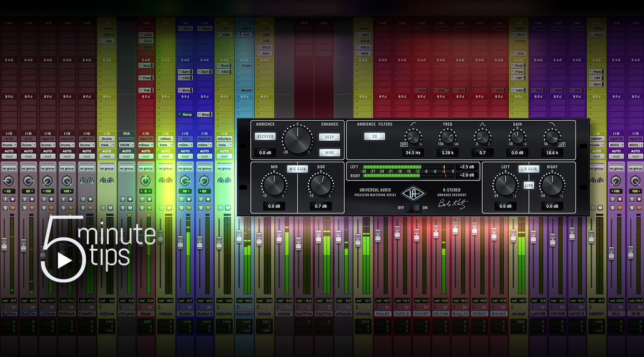The image size is (644, 357).
Task: Toggle input monitoring on the Bass track
Action: (x=142, y=199)
